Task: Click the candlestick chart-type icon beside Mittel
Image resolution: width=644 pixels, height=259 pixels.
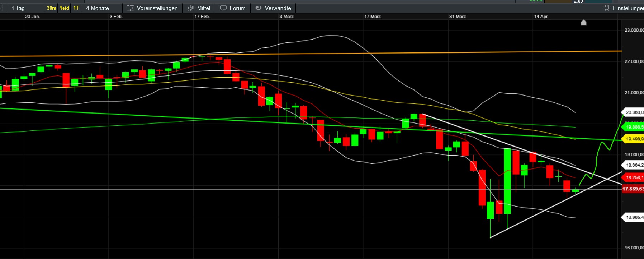Action: click(x=191, y=8)
